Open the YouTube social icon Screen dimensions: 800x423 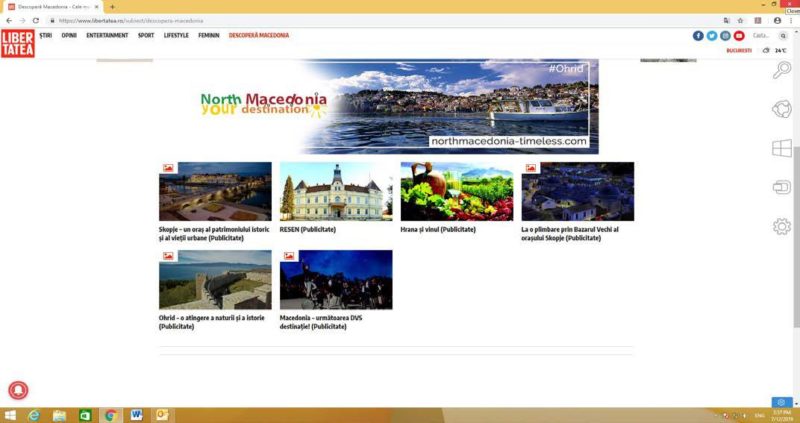click(x=739, y=36)
